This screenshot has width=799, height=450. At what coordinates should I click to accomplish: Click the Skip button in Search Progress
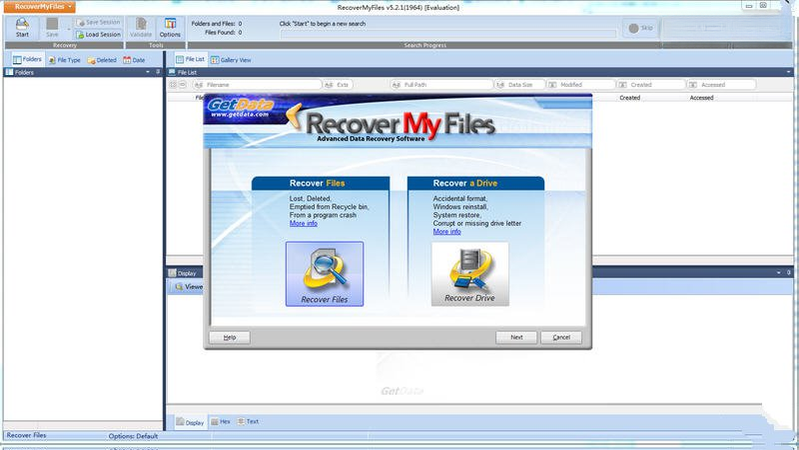point(641,28)
